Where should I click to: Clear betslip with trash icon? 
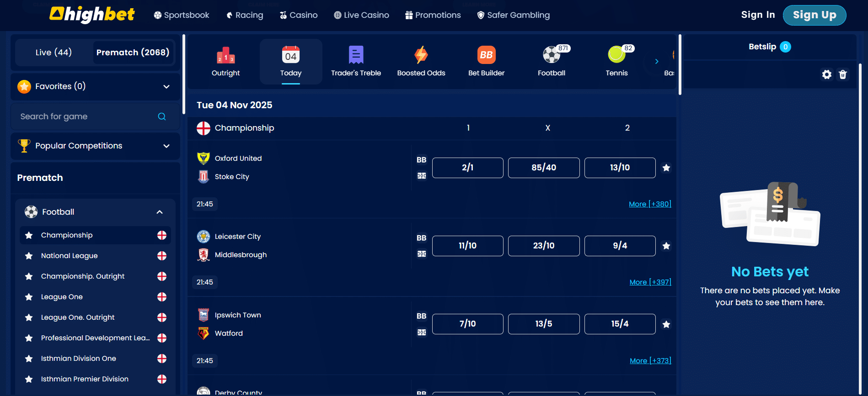[x=843, y=74]
